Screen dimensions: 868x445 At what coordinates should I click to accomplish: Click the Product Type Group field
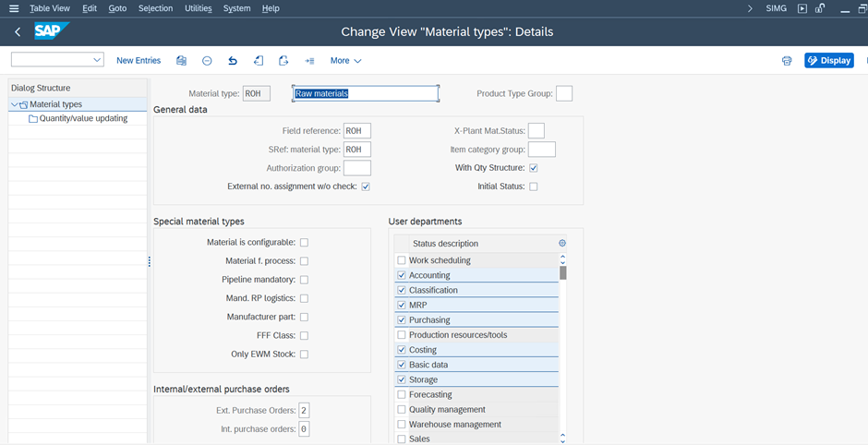[x=564, y=94]
